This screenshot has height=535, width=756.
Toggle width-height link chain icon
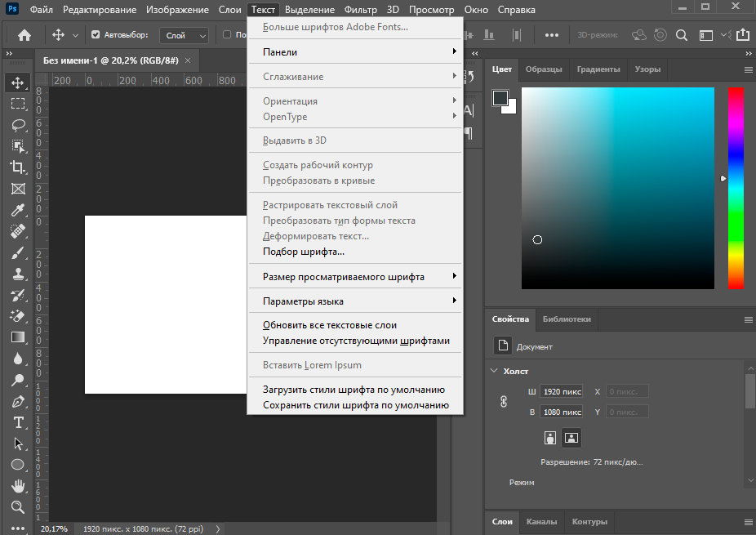[x=504, y=402]
